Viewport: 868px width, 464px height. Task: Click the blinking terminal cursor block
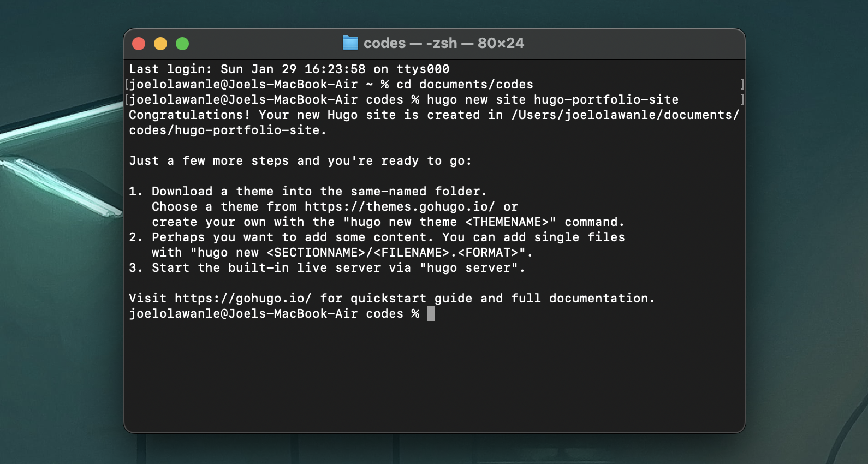431,313
